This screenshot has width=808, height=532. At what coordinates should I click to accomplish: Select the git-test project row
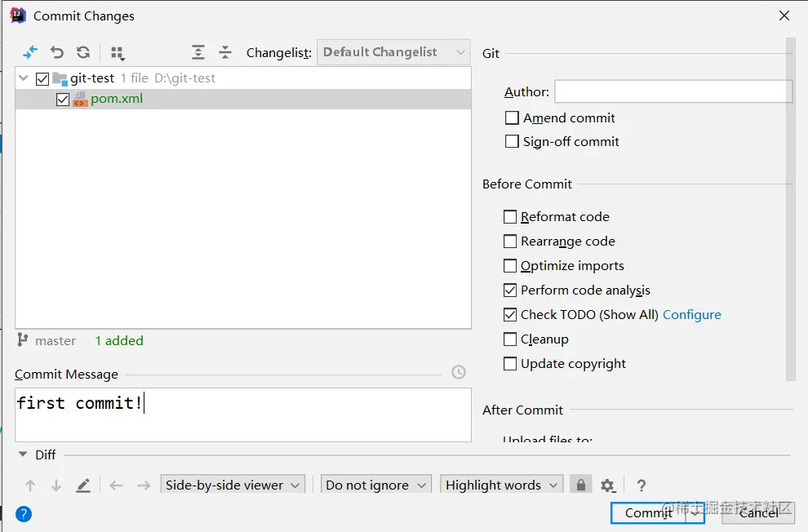[243, 78]
